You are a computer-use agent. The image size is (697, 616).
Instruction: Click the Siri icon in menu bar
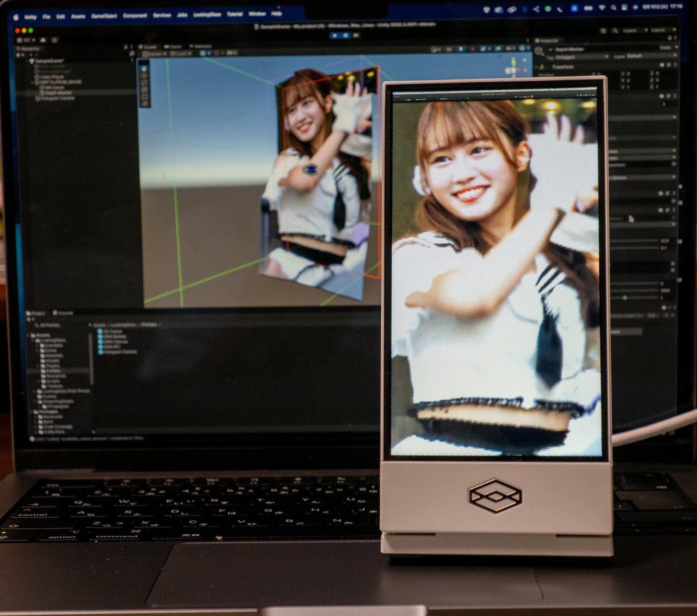tap(635, 7)
